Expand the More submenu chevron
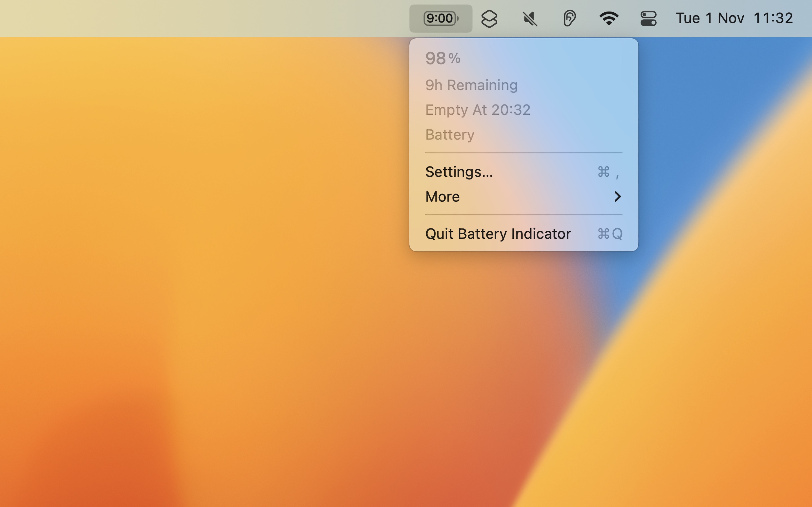The image size is (812, 507). [617, 197]
